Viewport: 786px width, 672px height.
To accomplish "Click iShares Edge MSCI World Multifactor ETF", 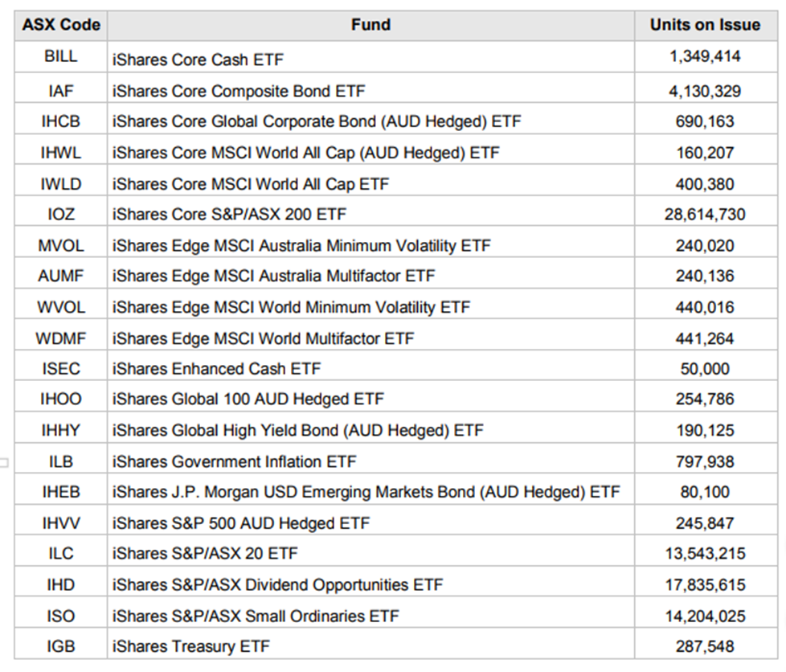I will pyautogui.click(x=263, y=338).
